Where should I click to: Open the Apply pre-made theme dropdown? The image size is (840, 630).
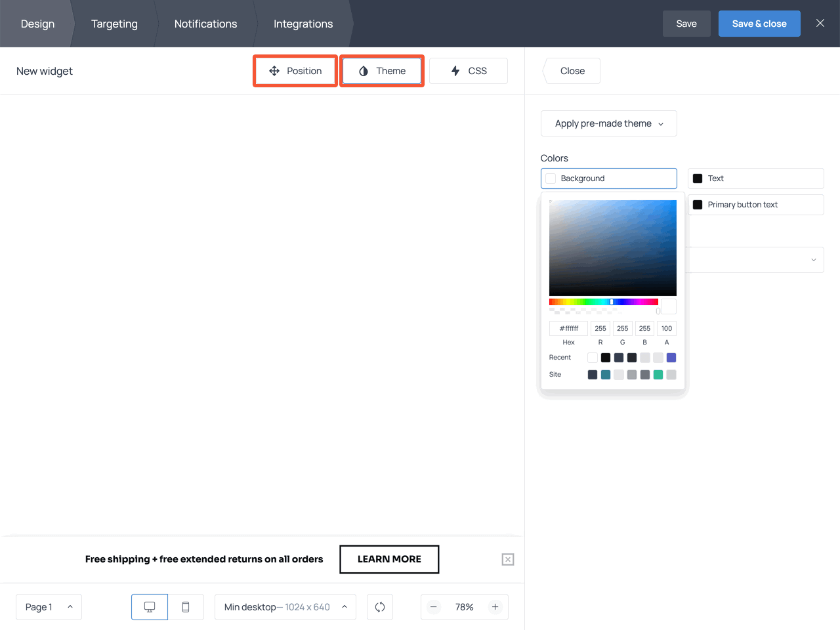tap(608, 123)
